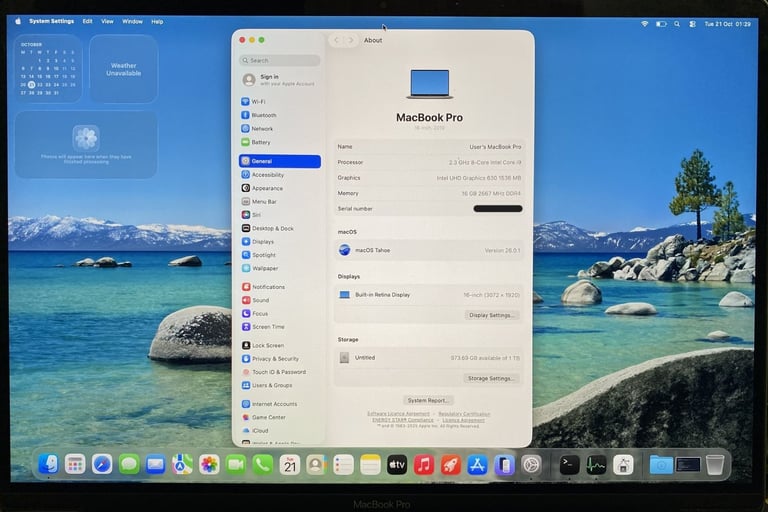Click the Storage Settings... button
768x512 pixels.
point(491,378)
